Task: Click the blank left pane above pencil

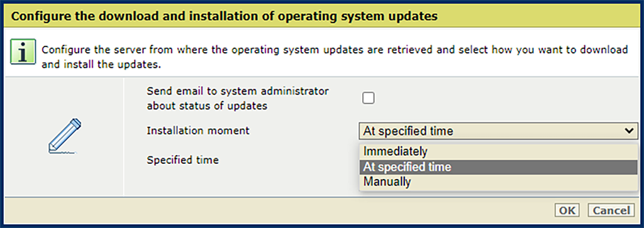Action: click(65, 97)
